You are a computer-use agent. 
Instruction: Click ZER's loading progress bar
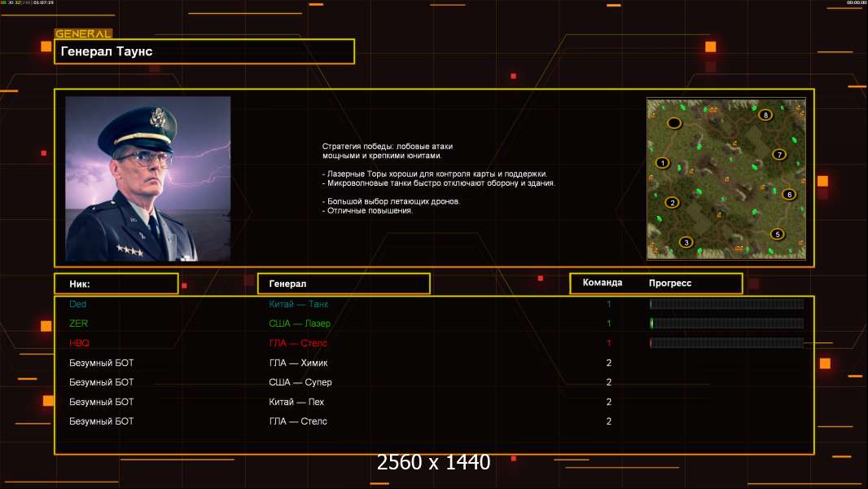click(726, 324)
